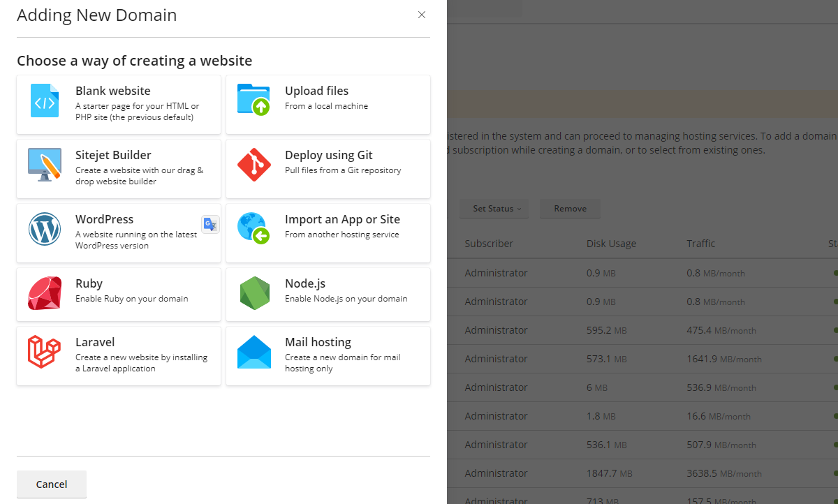Click the "3638.5 MB/month" traffic cell
Screen dimensions: 838x504
(x=724, y=473)
